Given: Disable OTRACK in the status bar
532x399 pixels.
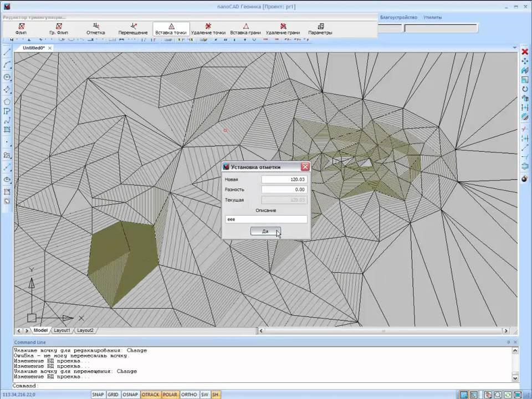Looking at the screenshot, I should [x=150, y=395].
